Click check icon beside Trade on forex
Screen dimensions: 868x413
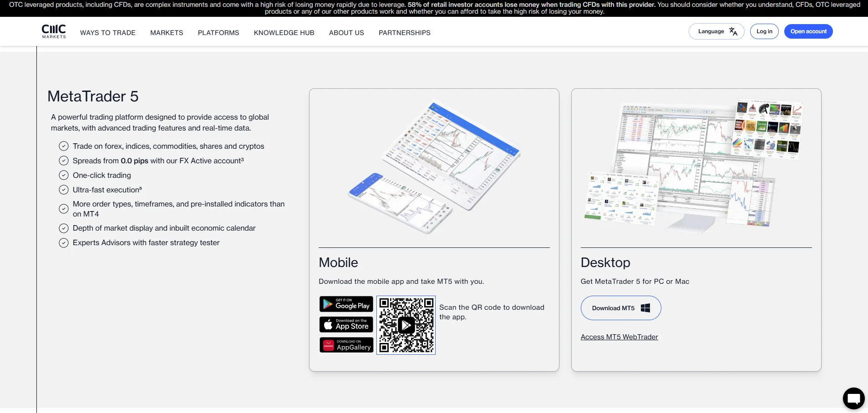click(64, 146)
